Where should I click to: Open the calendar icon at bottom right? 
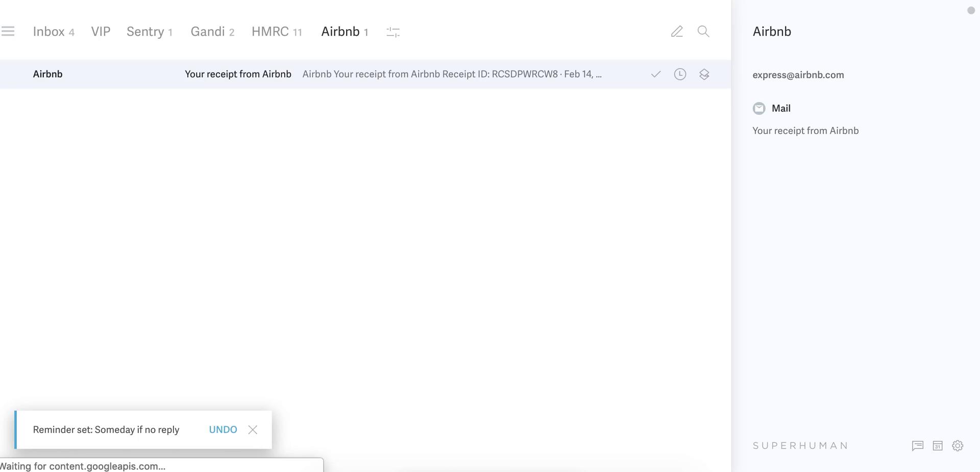(938, 446)
